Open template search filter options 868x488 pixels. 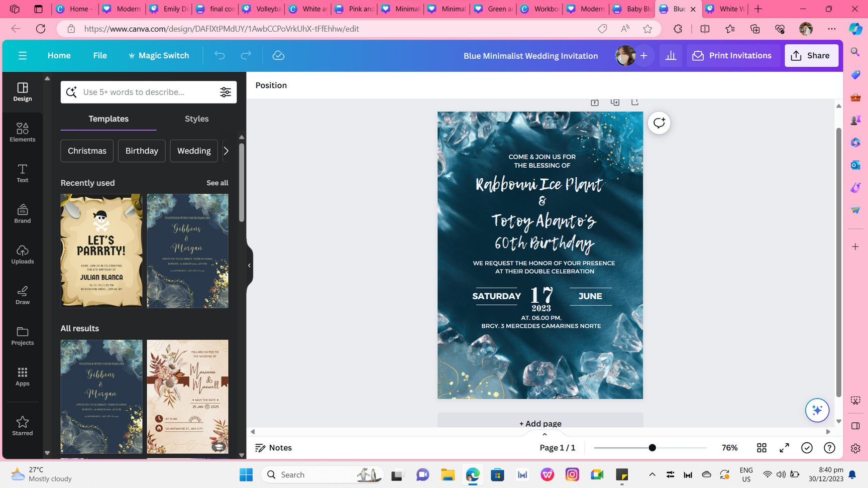226,92
